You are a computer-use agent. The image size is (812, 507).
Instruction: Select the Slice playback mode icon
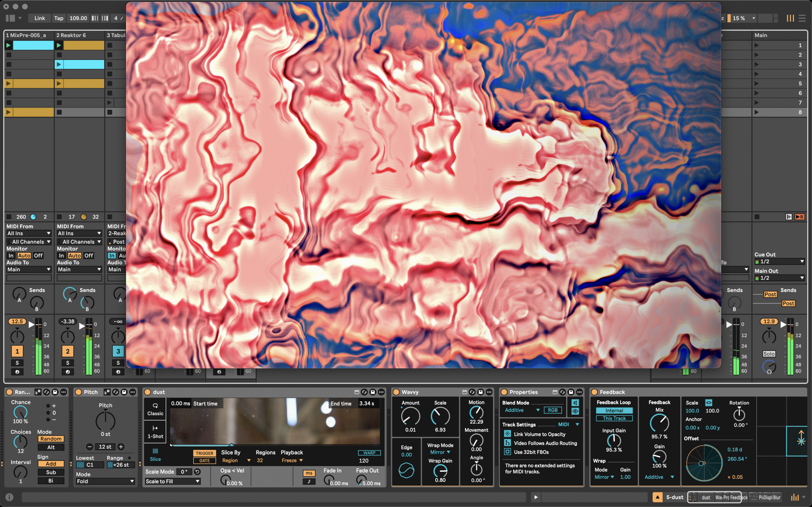tap(155, 451)
